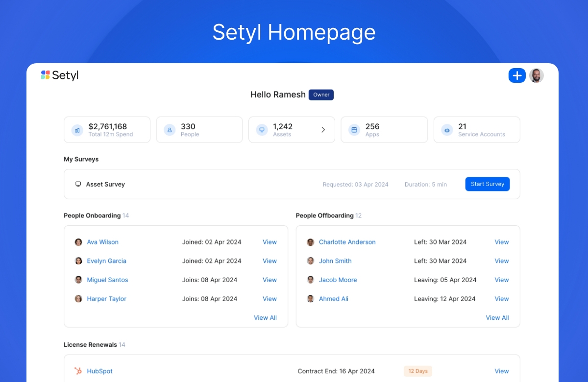Click the Total 12m Spend chart icon
Screen dimensions: 588x382
point(77,130)
